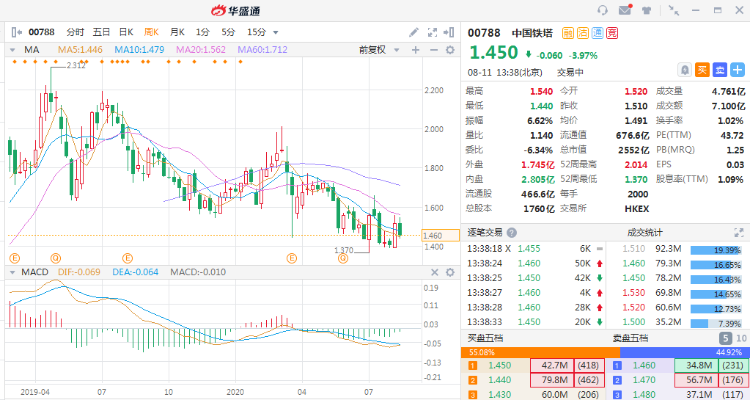
Task: Click the DIF:-0.069 MACD label
Action: click(79, 272)
